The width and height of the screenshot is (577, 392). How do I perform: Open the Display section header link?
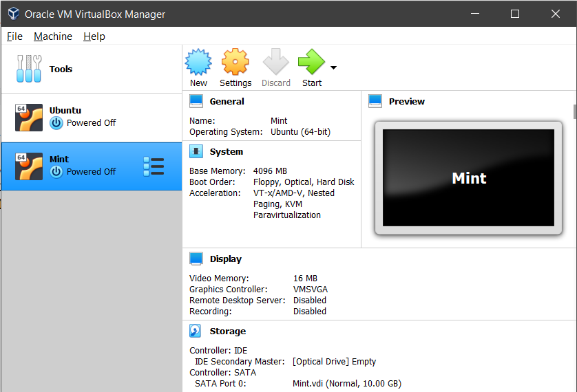(226, 259)
